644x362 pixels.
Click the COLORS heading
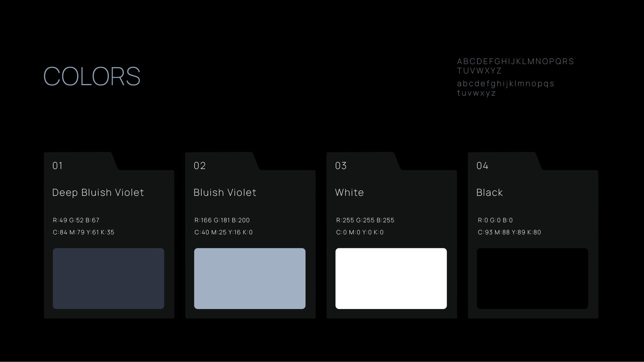[92, 76]
